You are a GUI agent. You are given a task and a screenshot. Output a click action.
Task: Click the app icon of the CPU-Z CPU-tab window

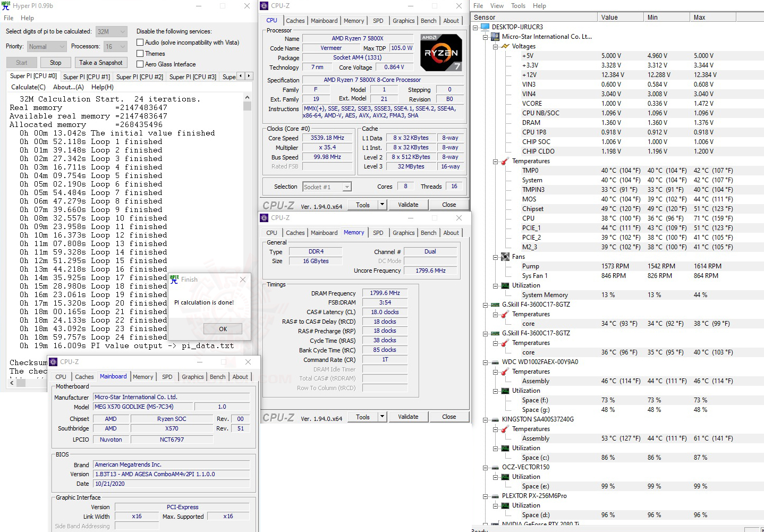tap(264, 6)
